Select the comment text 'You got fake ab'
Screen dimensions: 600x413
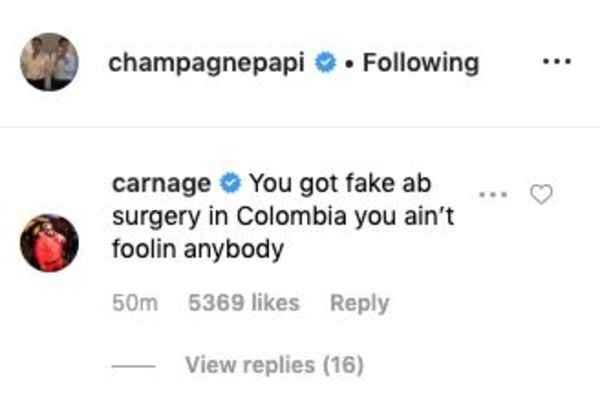[x=341, y=183]
